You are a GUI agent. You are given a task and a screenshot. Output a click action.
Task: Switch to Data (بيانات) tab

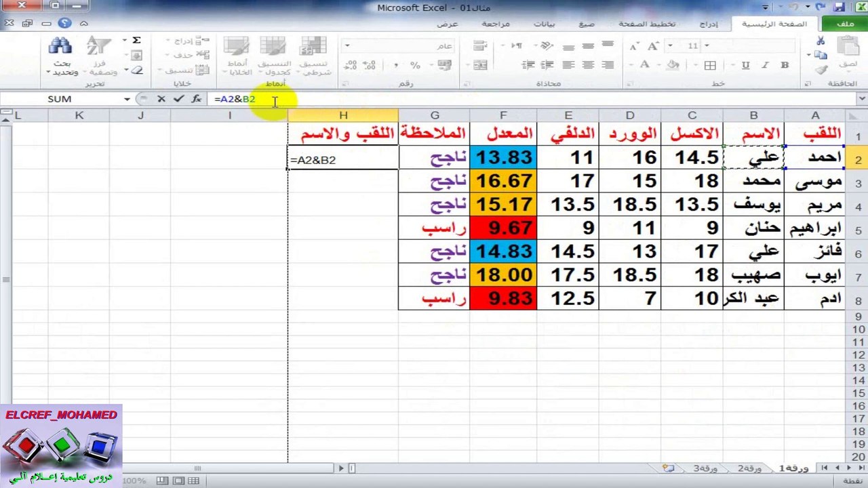pos(544,24)
